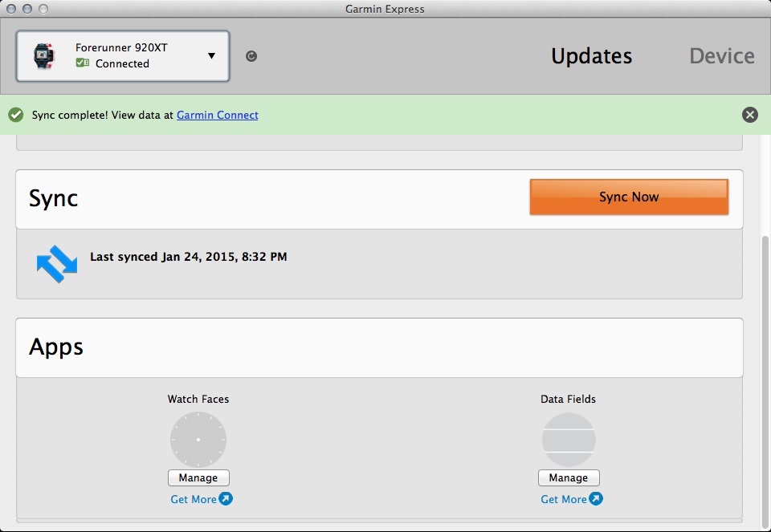This screenshot has height=532, width=771.
Task: Click Manage under Watch Faces
Action: coord(198,477)
